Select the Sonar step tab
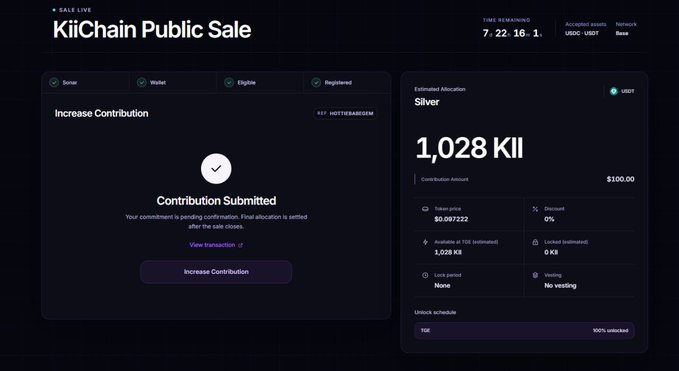This screenshot has width=679, height=371. coord(85,82)
